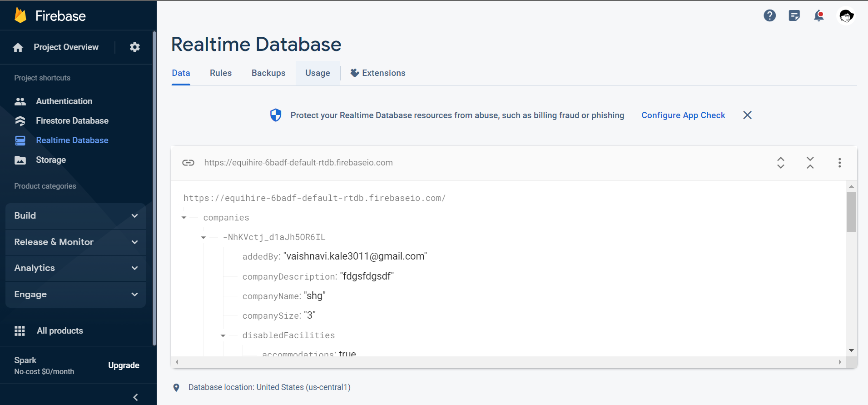The height and width of the screenshot is (405, 868).
Task: Expand the Engage category
Action: [76, 295]
